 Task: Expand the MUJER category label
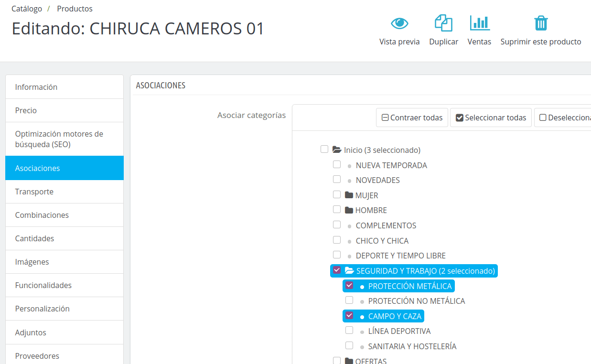pyautogui.click(x=366, y=195)
